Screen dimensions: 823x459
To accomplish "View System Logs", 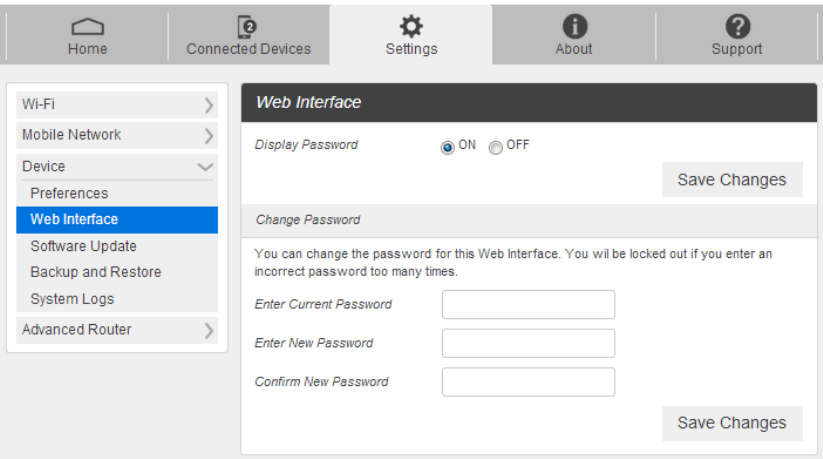I will click(72, 299).
